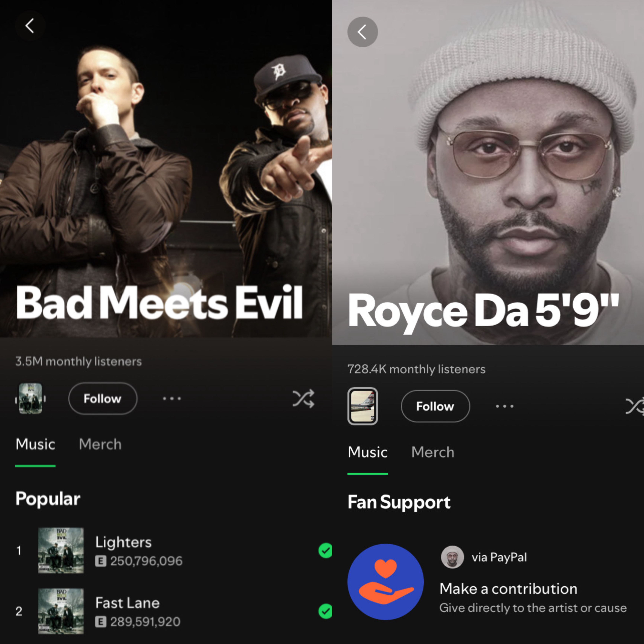This screenshot has height=644, width=644.
Task: Play the Lighters track
Action: (x=167, y=550)
